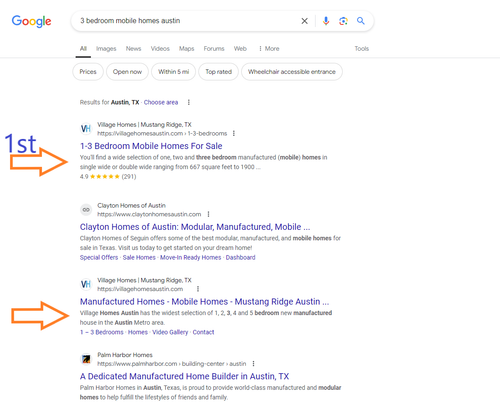Open the Prices filter chip
This screenshot has width=500, height=402.
pos(88,72)
